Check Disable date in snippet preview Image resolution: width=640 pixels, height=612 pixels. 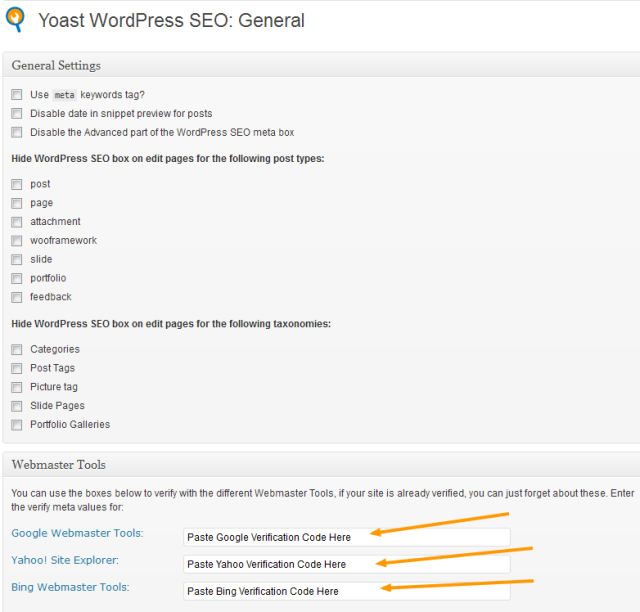coord(17,114)
